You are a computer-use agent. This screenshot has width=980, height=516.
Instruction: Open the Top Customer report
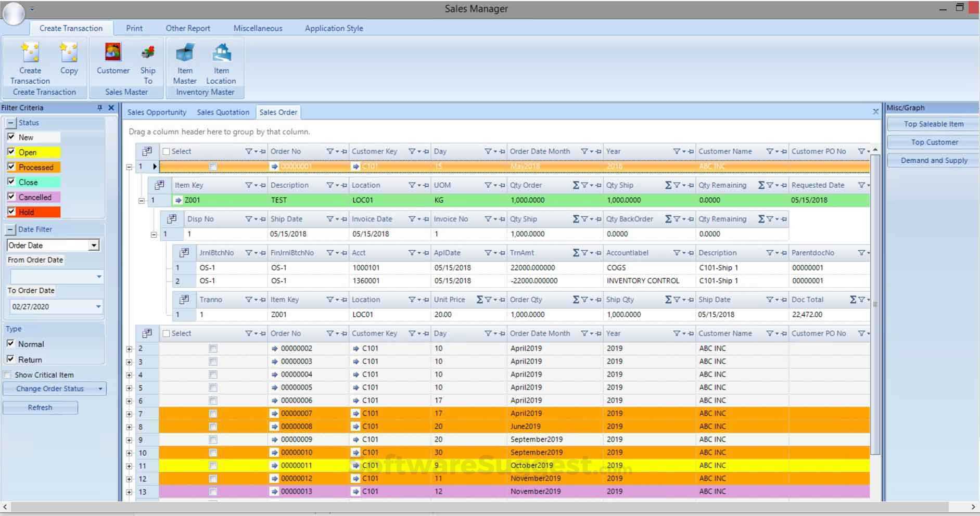click(933, 141)
